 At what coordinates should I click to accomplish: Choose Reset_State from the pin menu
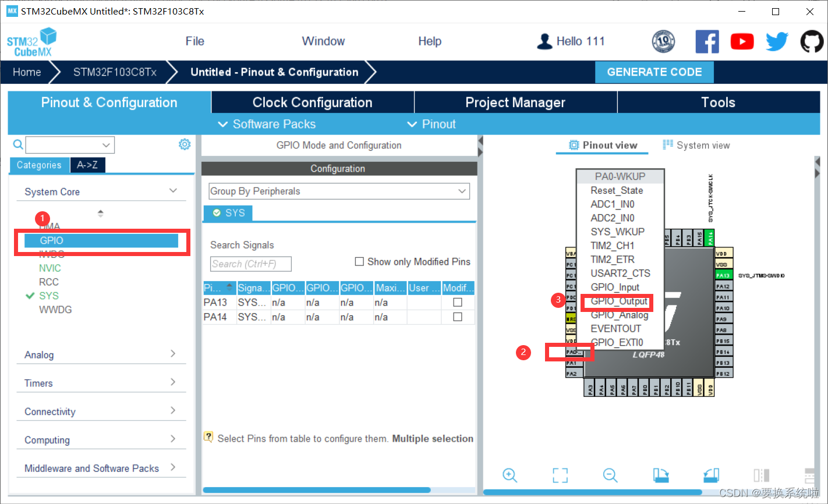pos(617,191)
